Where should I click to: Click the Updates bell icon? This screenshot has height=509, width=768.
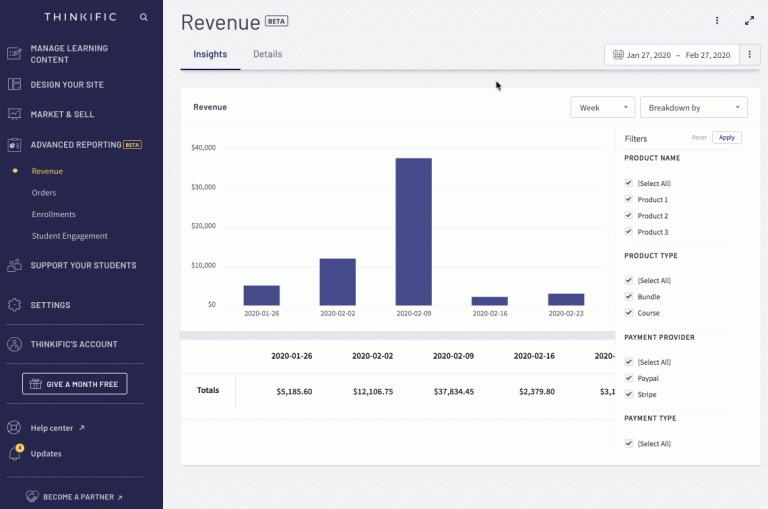point(14,454)
